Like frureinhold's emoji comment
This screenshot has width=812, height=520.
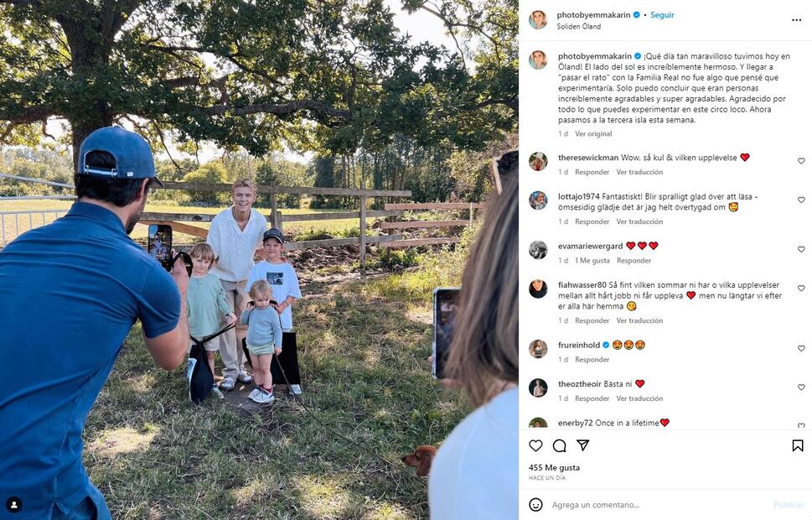pyautogui.click(x=801, y=348)
